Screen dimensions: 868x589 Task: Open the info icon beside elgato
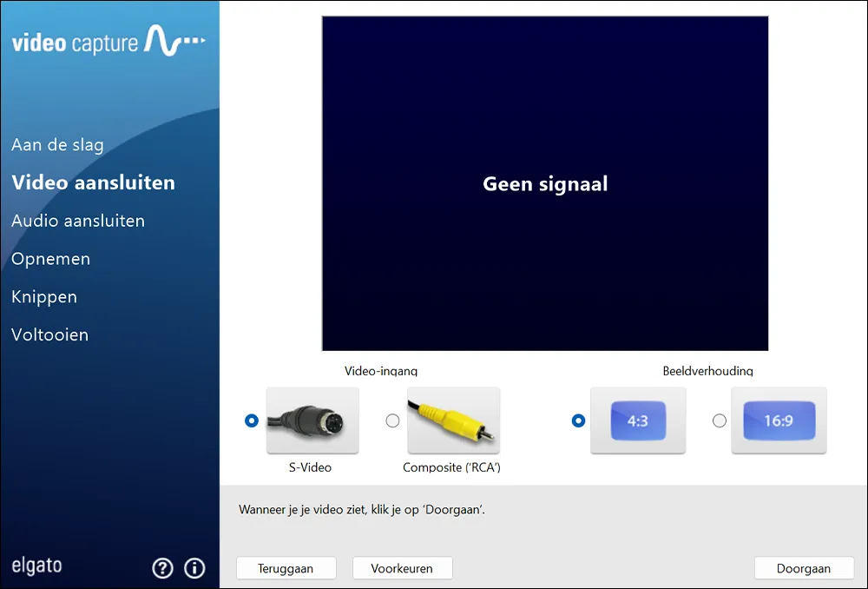194,568
